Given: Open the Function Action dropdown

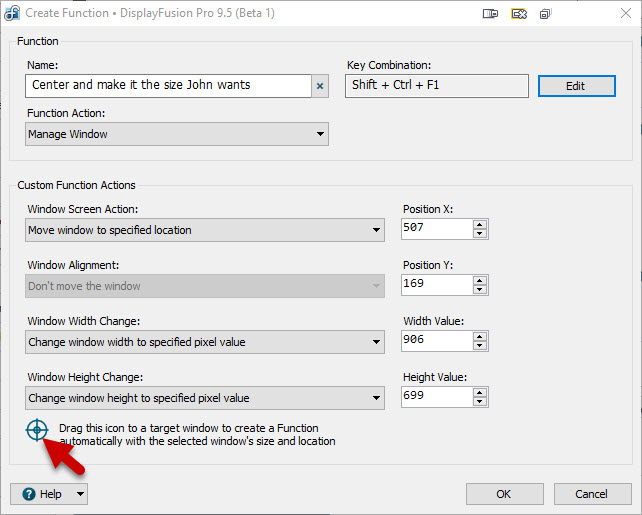Looking at the screenshot, I should (x=177, y=134).
